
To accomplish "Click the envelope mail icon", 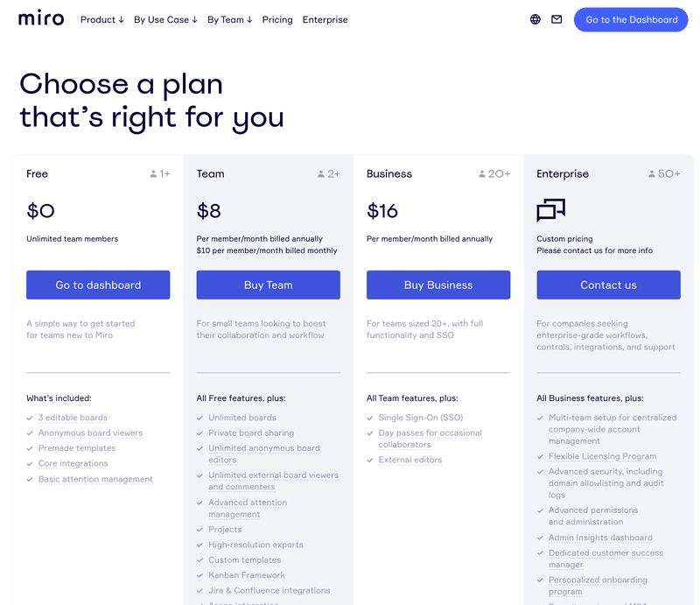I will point(556,19).
